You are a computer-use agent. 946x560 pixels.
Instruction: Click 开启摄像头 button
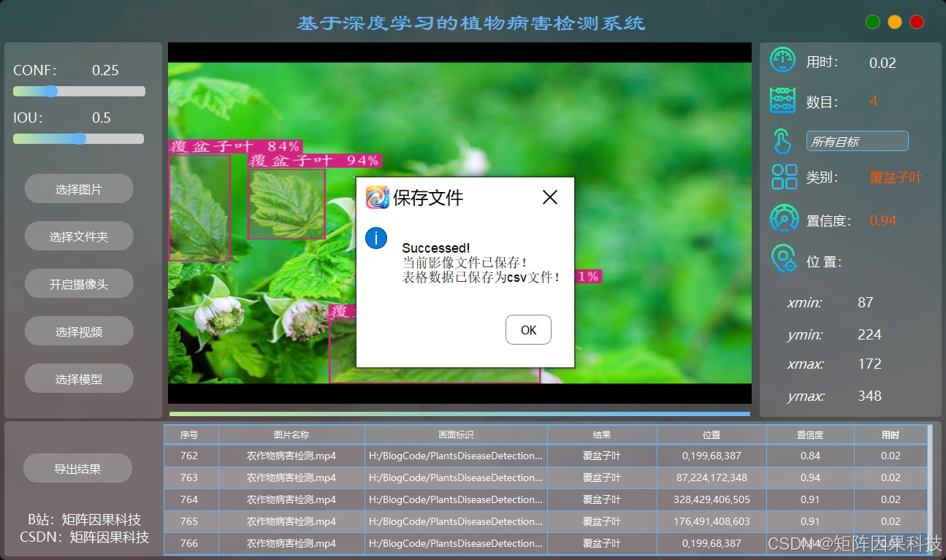point(79,284)
